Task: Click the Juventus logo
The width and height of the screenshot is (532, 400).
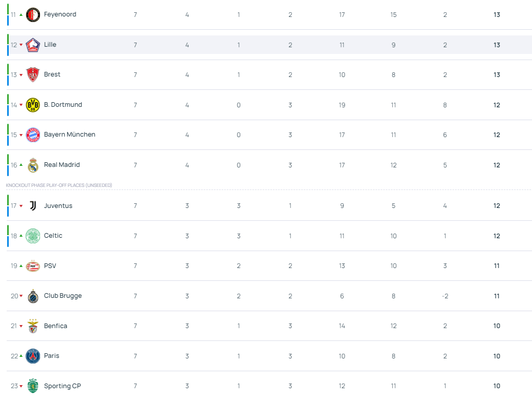Action: pyautogui.click(x=33, y=205)
